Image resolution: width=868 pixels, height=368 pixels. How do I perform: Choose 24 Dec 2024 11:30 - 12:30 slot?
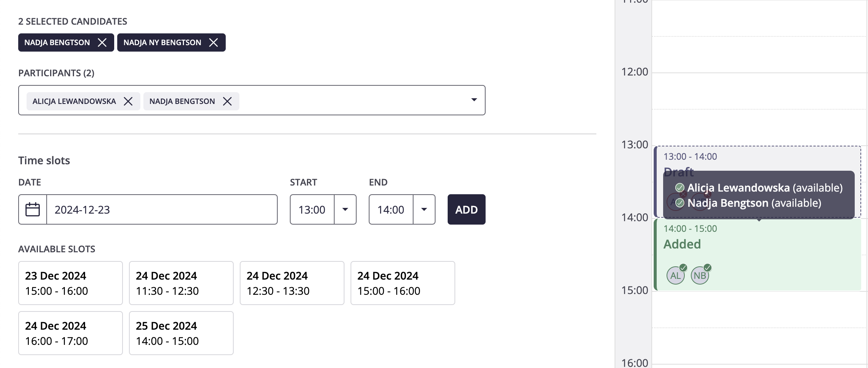181,283
